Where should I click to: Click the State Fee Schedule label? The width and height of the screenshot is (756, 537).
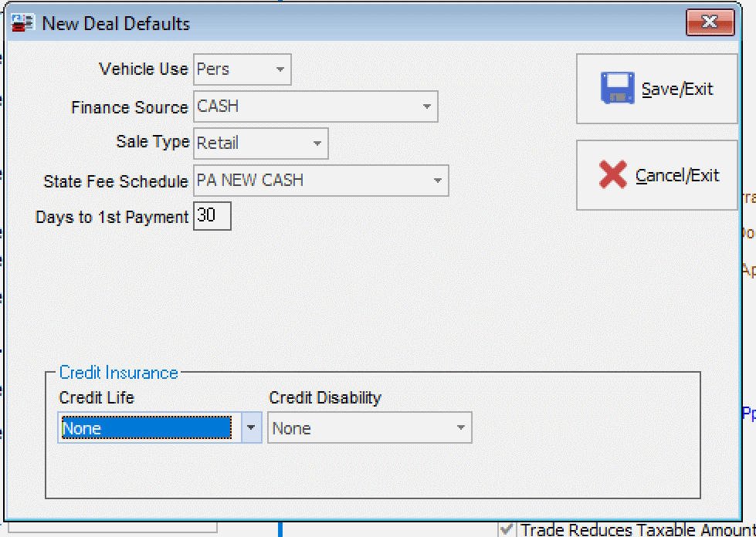pyautogui.click(x=116, y=182)
